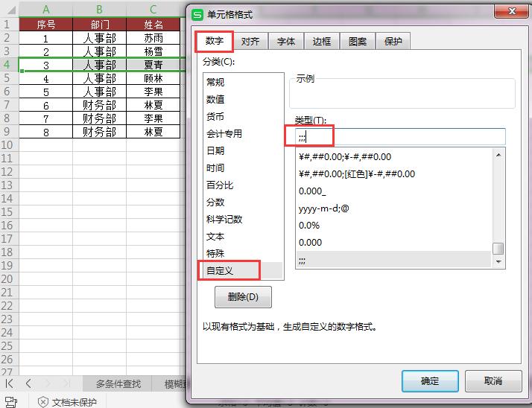Click the 文档未保护 status text
The height and width of the screenshot is (408, 532).
(74, 402)
